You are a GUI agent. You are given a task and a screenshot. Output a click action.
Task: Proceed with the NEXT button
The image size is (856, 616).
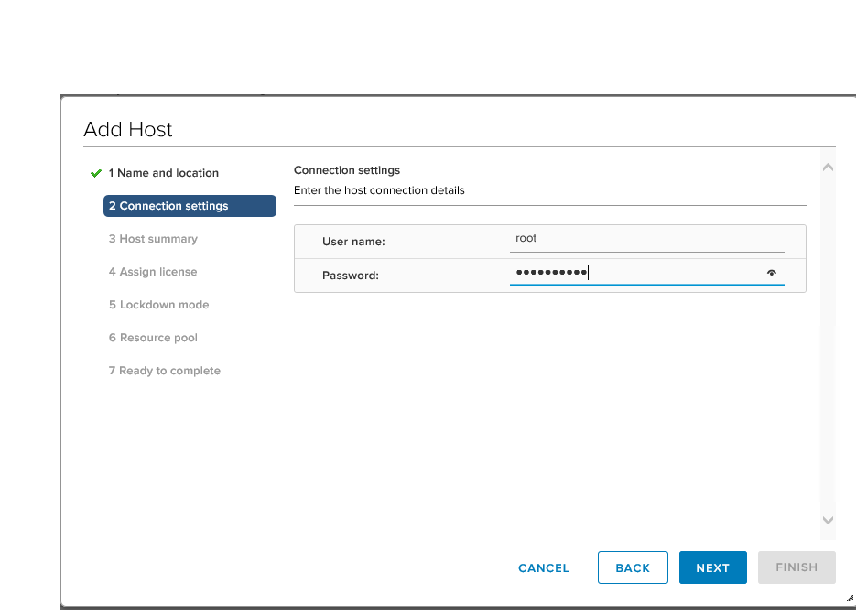click(712, 567)
